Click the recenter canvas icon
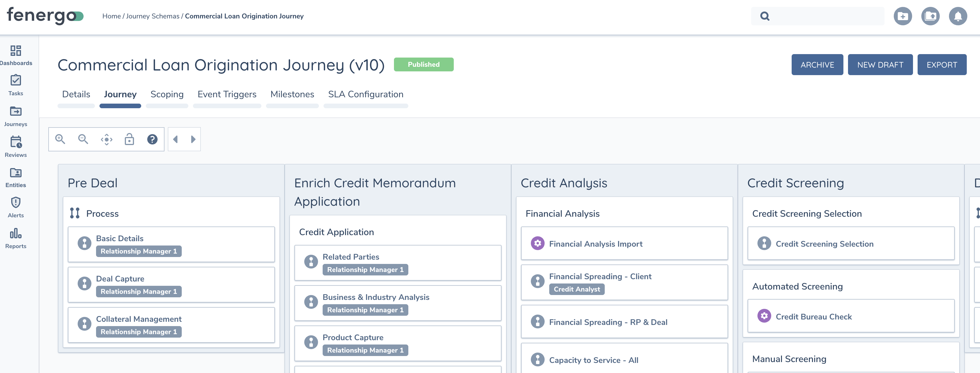The image size is (980, 373). click(106, 139)
